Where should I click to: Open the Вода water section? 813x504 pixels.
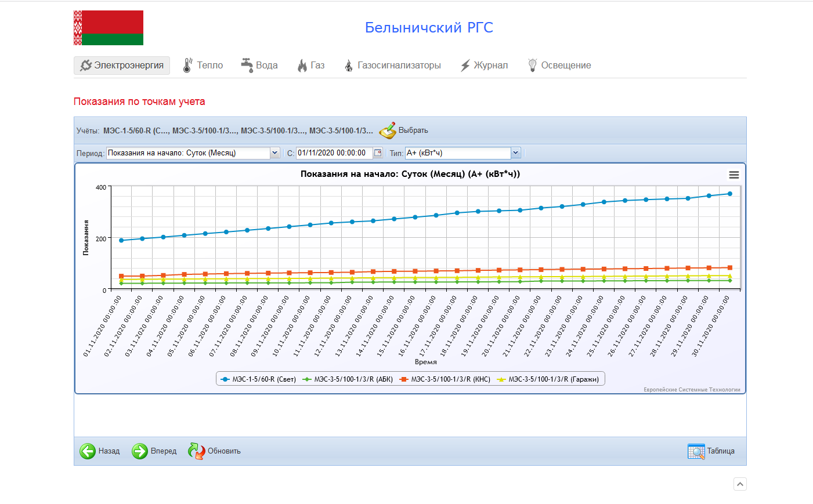pos(259,66)
